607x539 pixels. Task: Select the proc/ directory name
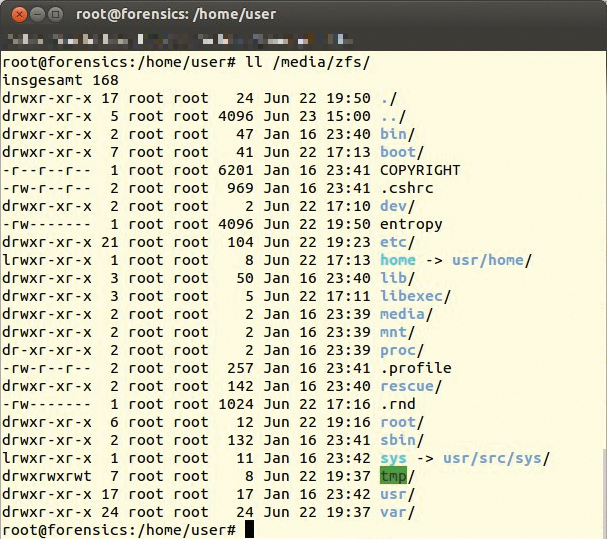[x=402, y=350]
